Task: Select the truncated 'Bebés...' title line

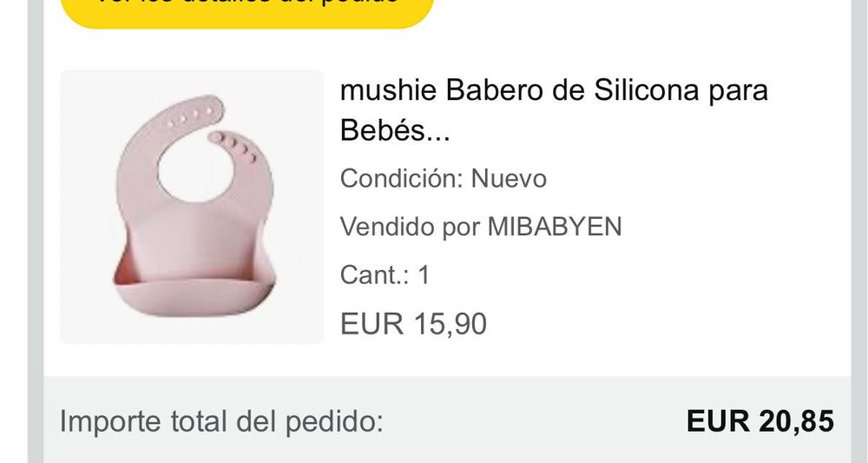Action: pyautogui.click(x=395, y=130)
